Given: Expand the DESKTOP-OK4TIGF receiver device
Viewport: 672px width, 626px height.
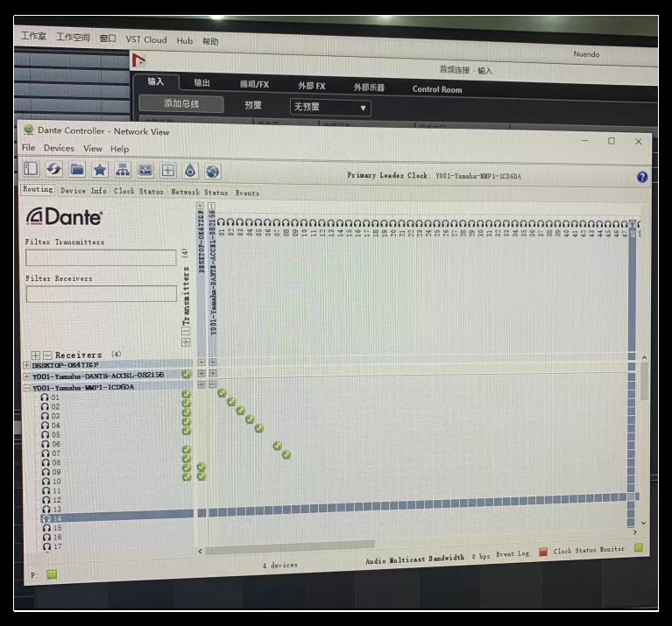Looking at the screenshot, I should point(26,364).
